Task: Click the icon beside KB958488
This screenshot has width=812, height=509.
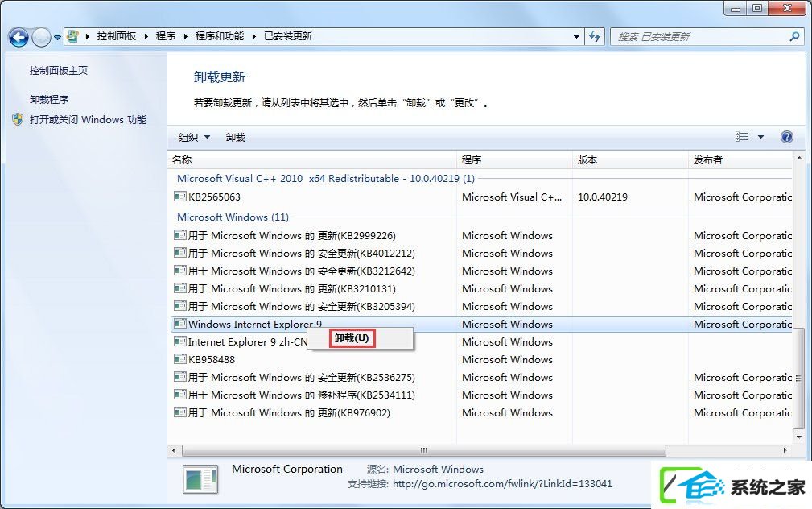Action: [x=180, y=359]
